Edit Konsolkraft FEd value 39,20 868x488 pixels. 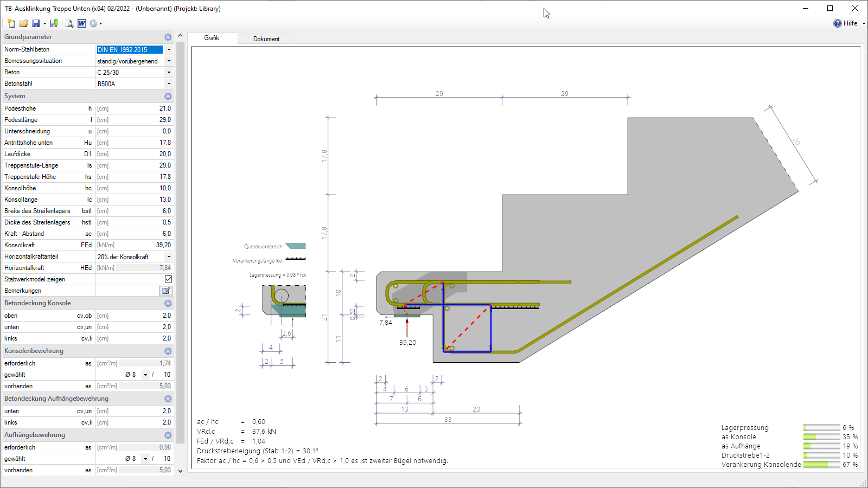(x=144, y=245)
